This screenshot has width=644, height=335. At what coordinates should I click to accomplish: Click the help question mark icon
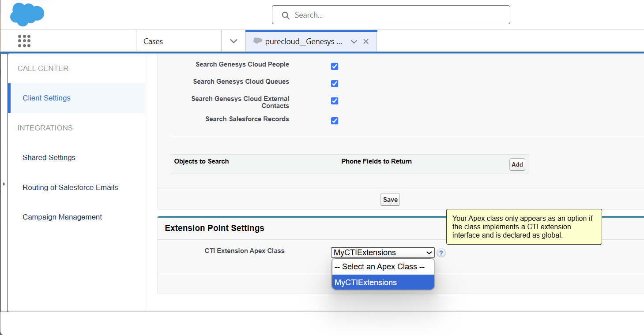click(441, 253)
